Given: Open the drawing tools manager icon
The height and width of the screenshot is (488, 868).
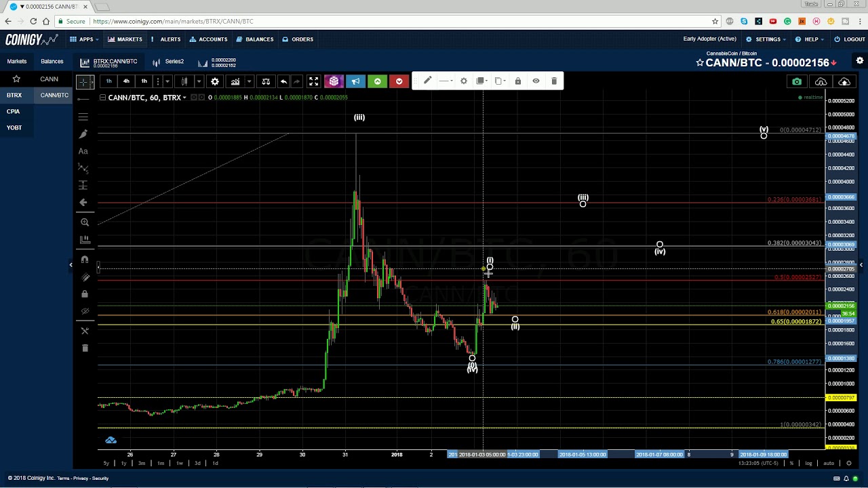Looking at the screenshot, I should tap(85, 331).
